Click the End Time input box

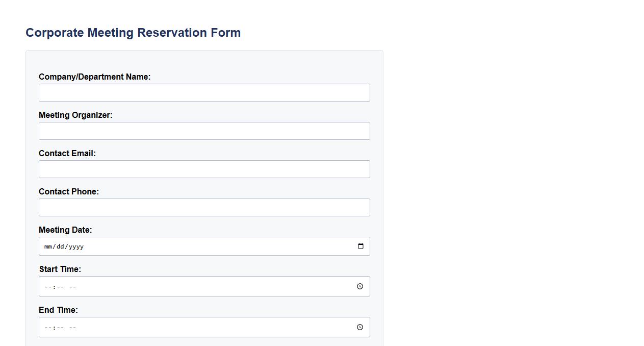click(153, 327)
